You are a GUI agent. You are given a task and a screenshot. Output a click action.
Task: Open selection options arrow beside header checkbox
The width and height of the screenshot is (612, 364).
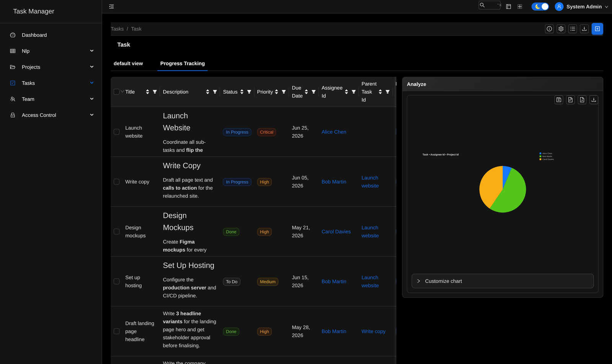(122, 92)
